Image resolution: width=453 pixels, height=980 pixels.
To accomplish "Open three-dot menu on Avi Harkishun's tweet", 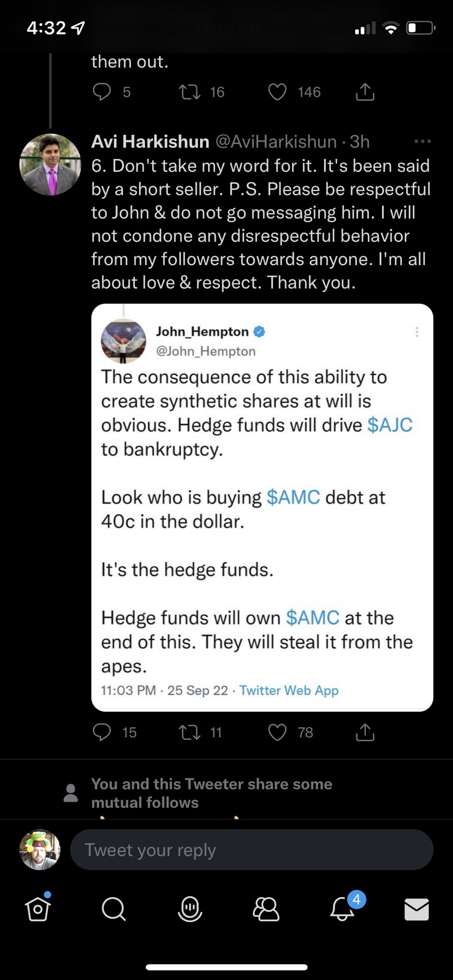I will tap(422, 142).
